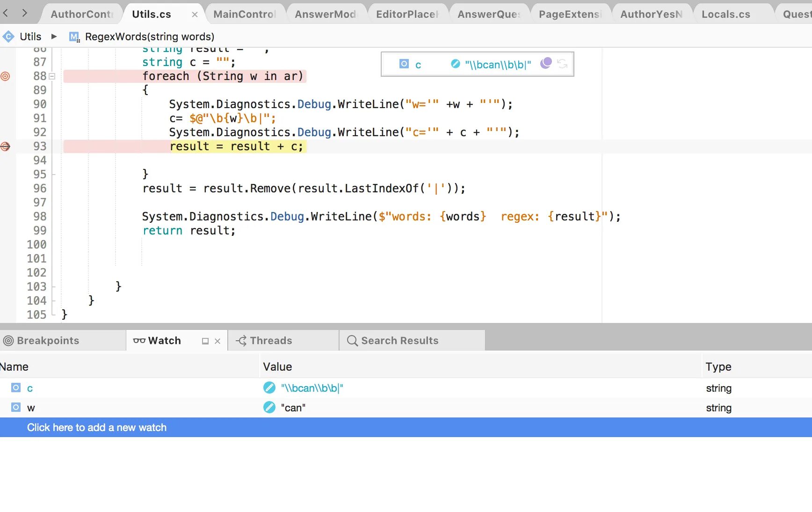Open the Search Results tab
Screen dimensions: 812x512
pos(412,340)
